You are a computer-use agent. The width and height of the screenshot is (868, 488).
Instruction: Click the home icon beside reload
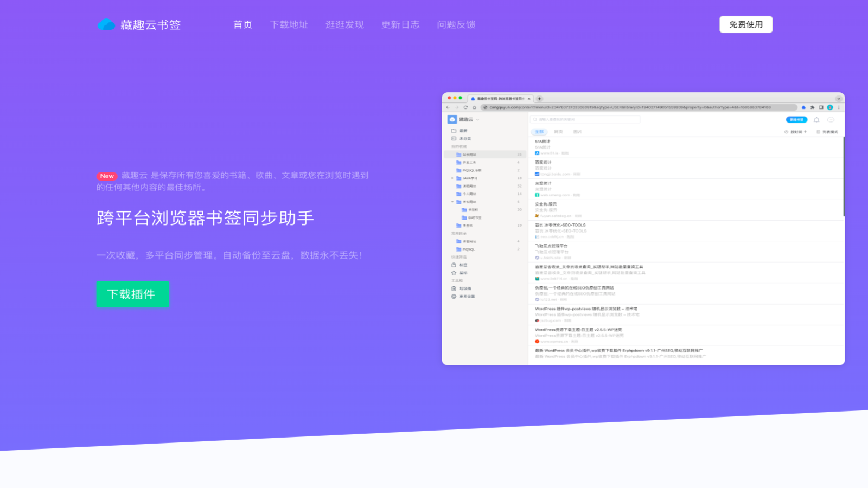coord(474,107)
